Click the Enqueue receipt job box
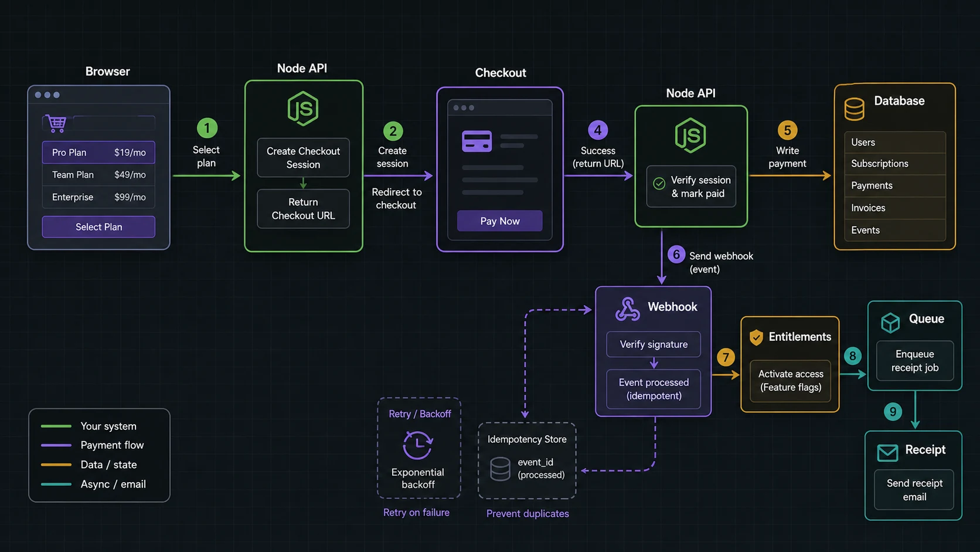This screenshot has width=980, height=552. point(914,361)
